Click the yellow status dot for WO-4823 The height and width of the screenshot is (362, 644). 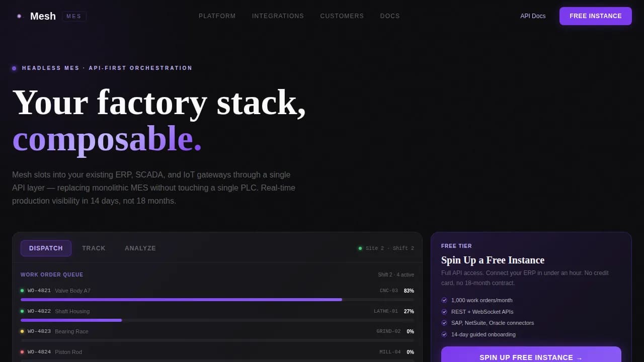coord(22,331)
